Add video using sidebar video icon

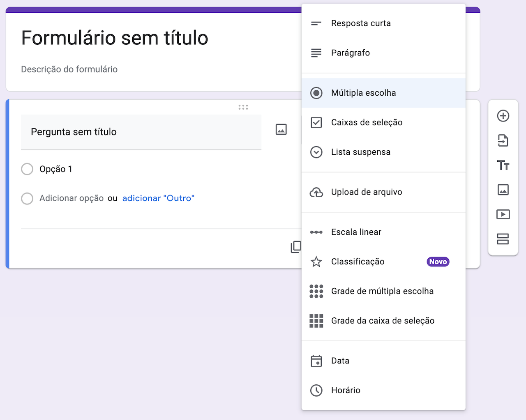[503, 214]
